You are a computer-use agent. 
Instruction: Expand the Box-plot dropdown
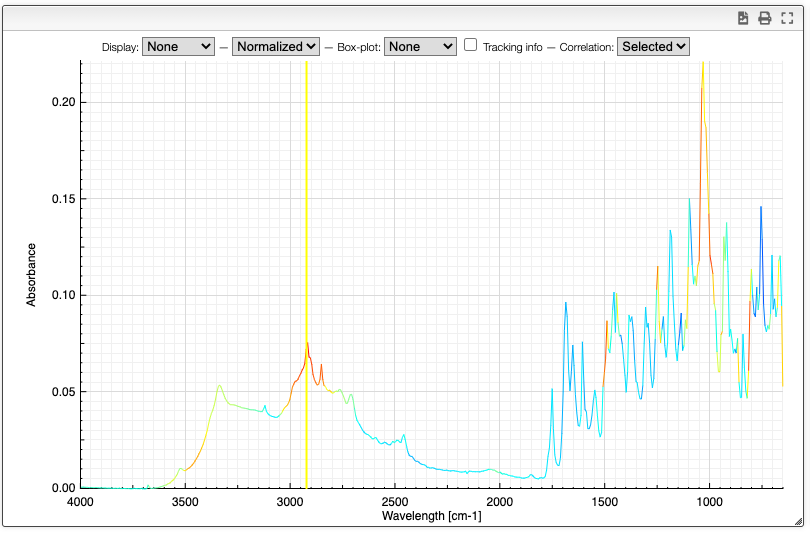(421, 46)
